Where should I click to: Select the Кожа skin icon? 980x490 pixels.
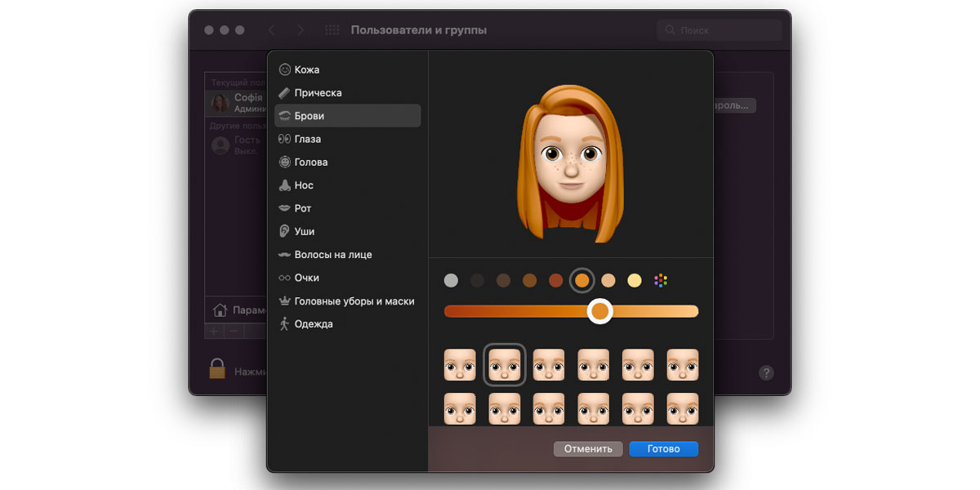[285, 69]
